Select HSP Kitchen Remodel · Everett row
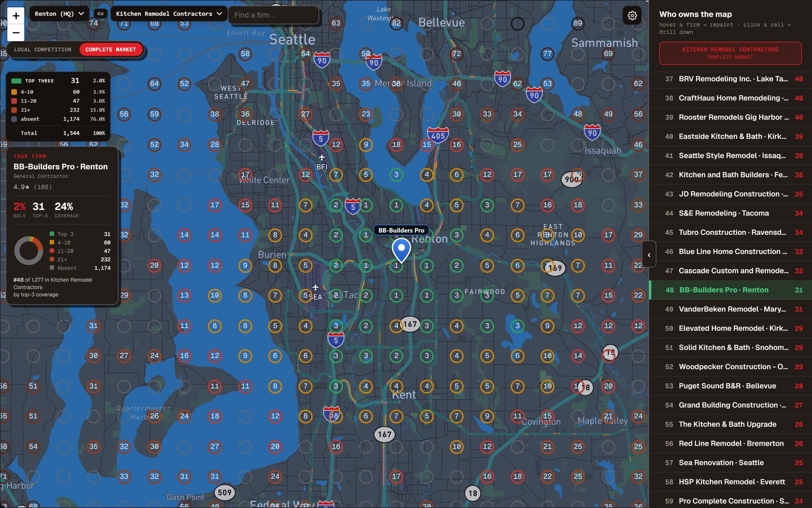Screen dimensions: 812x508 coord(731,482)
